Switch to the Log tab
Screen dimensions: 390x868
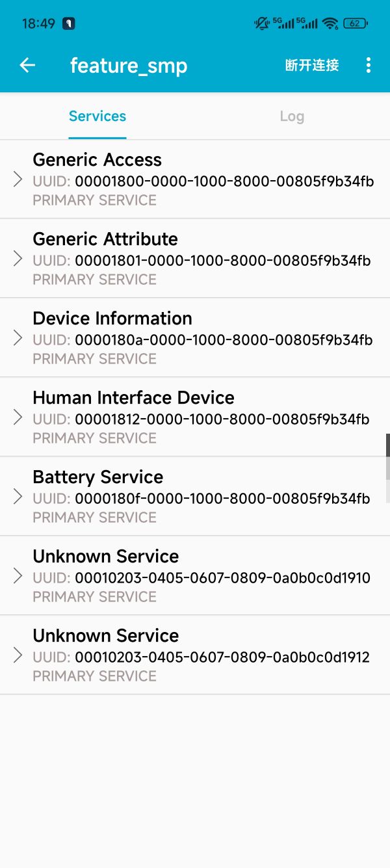pyautogui.click(x=292, y=116)
